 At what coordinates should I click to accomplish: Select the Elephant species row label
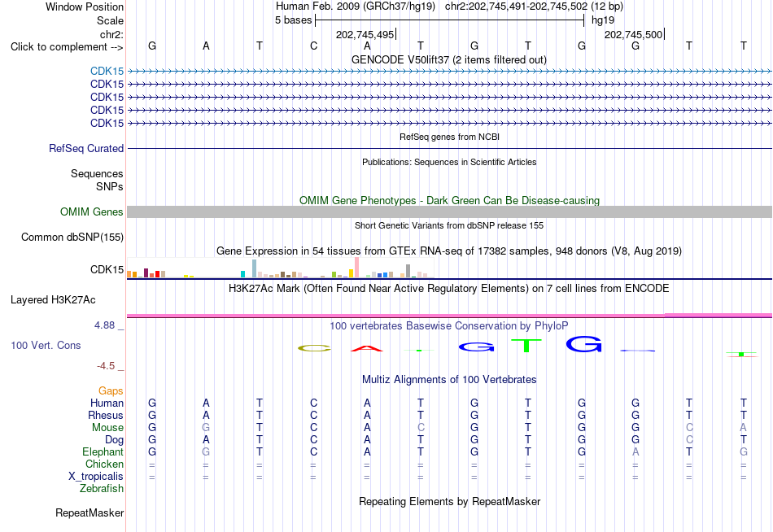click(x=103, y=451)
